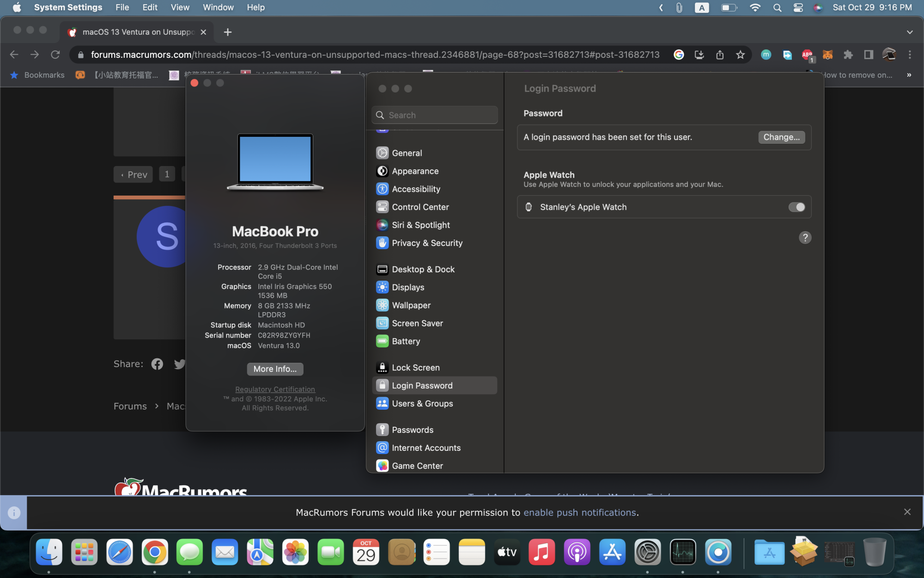This screenshot has height=578, width=924.
Task: Show hidden bookmarks overflow chevron
Action: click(909, 75)
